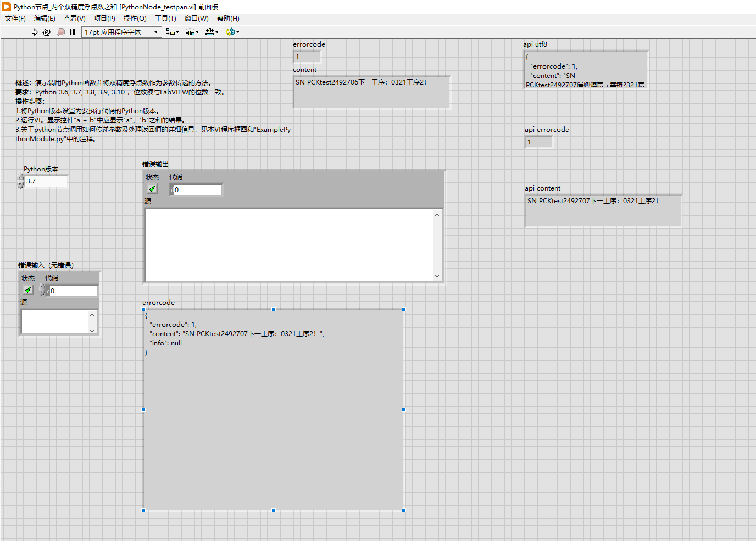This screenshot has height=541, width=756.
Task: Click the Pause button in toolbar
Action: click(72, 32)
